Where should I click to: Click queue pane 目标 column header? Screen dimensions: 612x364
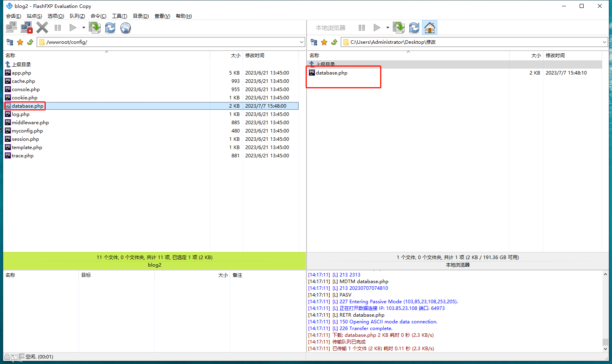116,275
